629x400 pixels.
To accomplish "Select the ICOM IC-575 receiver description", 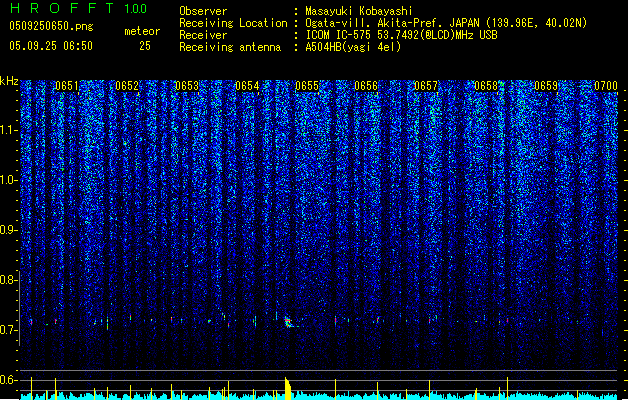I will 401,35.
